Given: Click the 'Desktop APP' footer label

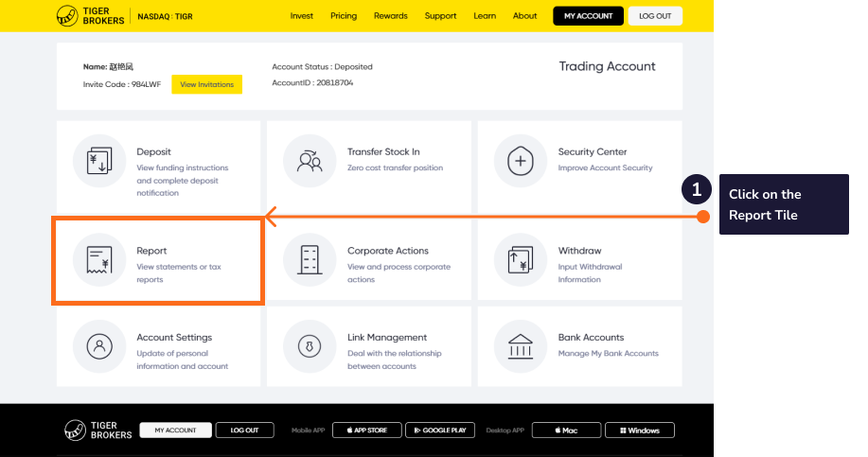Looking at the screenshot, I should [x=505, y=431].
